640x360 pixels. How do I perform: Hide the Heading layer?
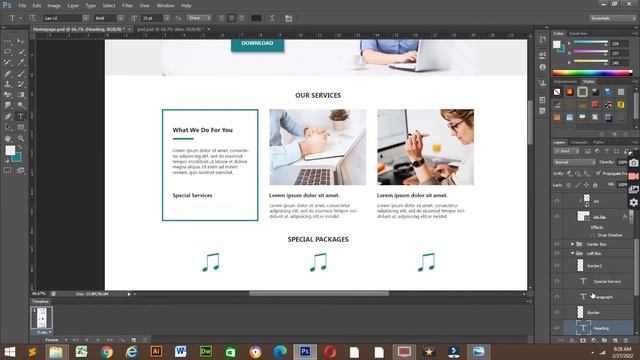click(x=557, y=328)
